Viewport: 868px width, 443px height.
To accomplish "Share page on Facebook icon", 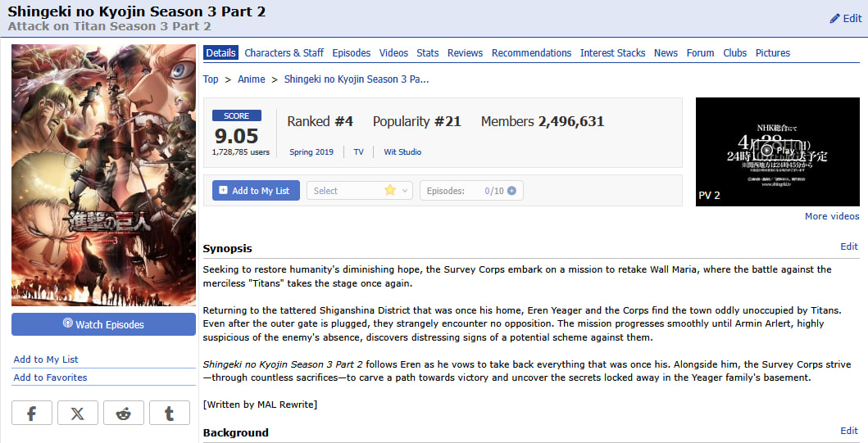I will tap(32, 414).
